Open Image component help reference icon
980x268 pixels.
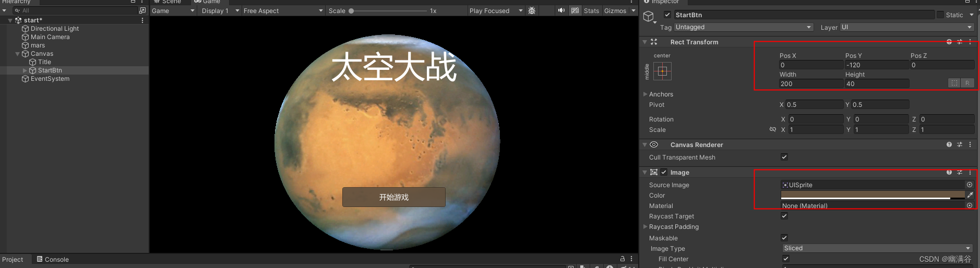click(x=949, y=172)
